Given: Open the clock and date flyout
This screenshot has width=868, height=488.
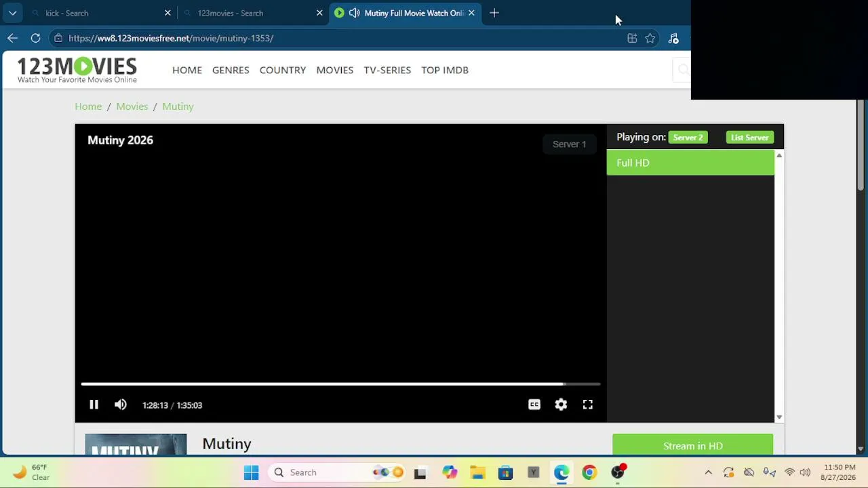Looking at the screenshot, I should pyautogui.click(x=840, y=472).
